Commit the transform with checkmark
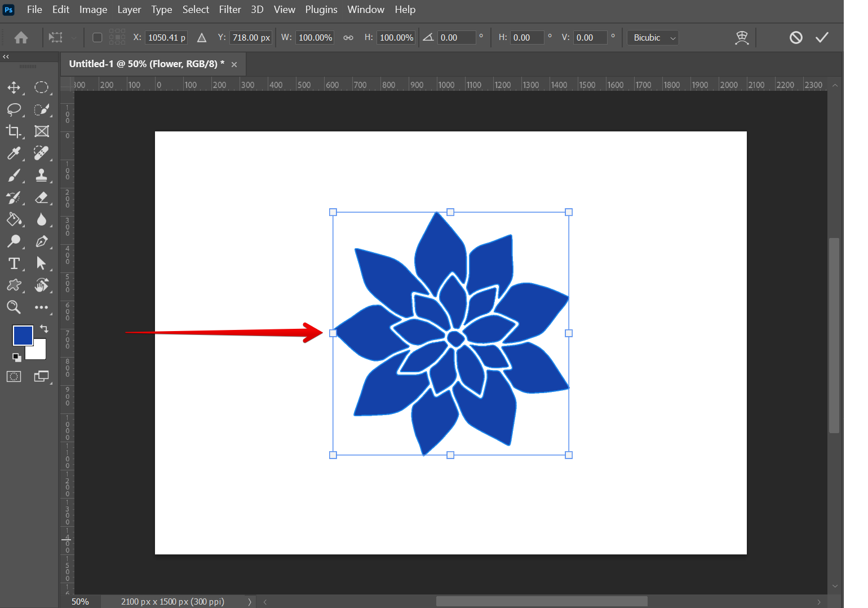Image resolution: width=868 pixels, height=608 pixels. coord(822,37)
